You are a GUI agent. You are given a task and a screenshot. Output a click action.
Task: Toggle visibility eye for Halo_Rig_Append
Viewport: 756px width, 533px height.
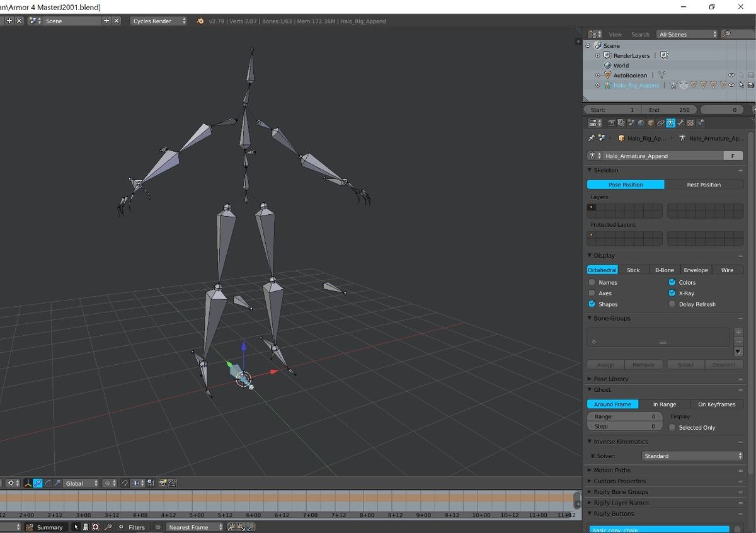tap(731, 85)
